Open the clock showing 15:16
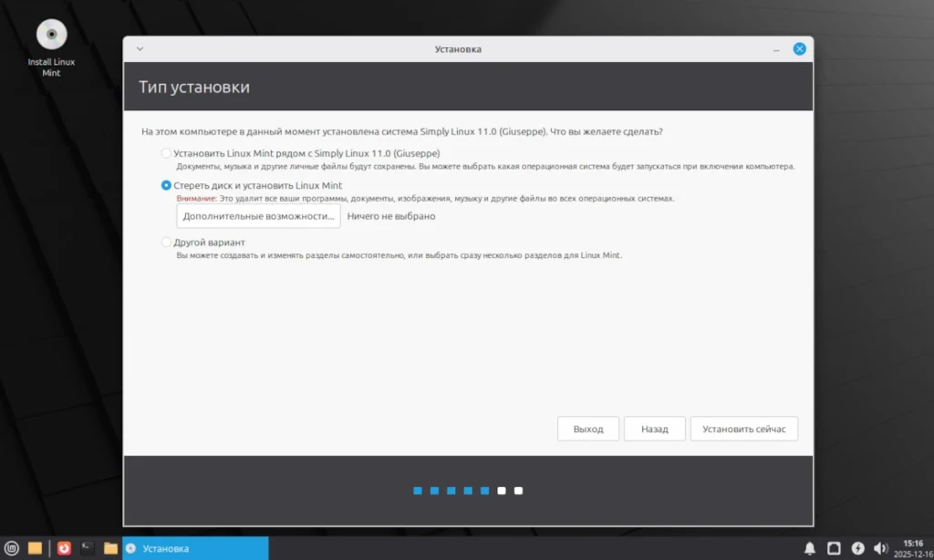 tap(913, 549)
